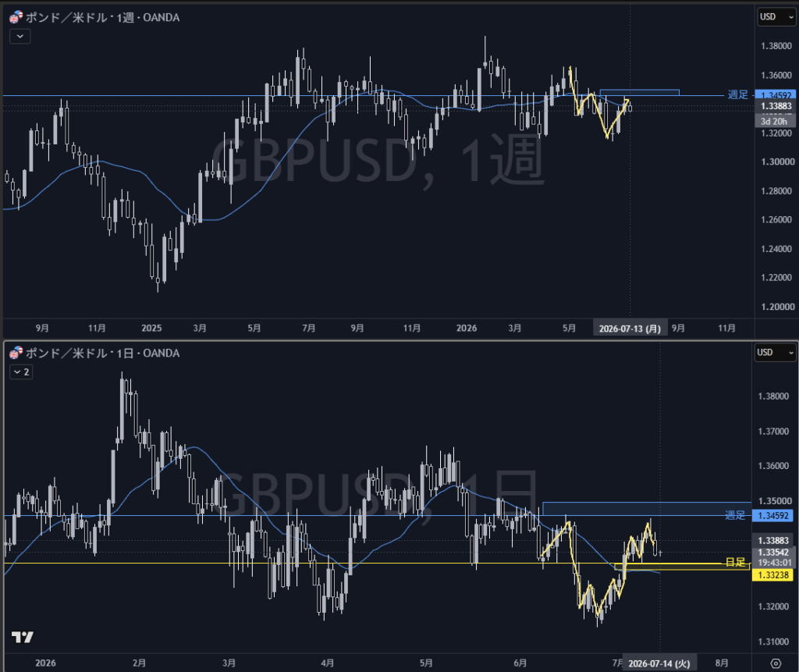
Task: Click the 3d 20h countdown label
Action: [775, 121]
